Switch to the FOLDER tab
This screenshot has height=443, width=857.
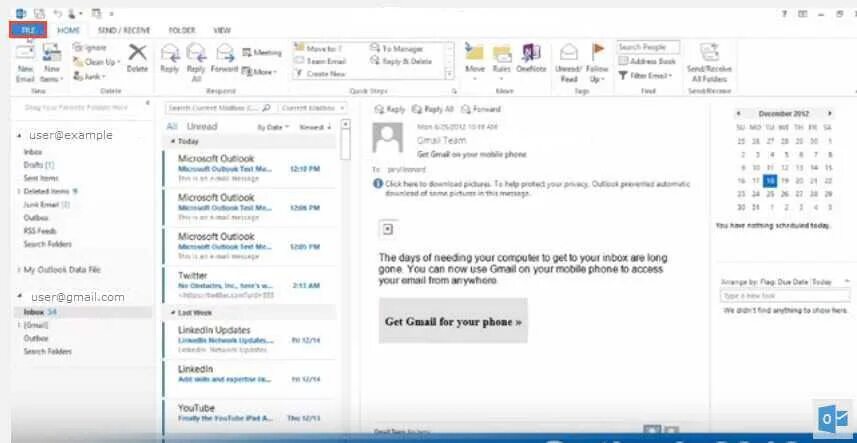coord(182,31)
